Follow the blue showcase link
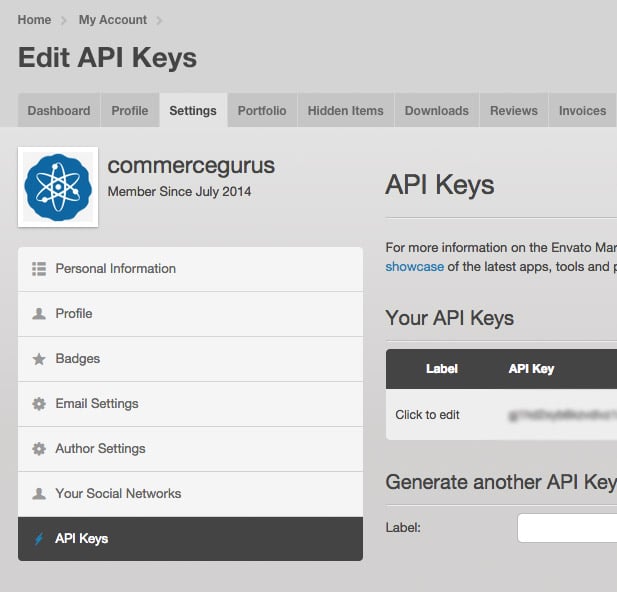The image size is (617, 592). [415, 266]
